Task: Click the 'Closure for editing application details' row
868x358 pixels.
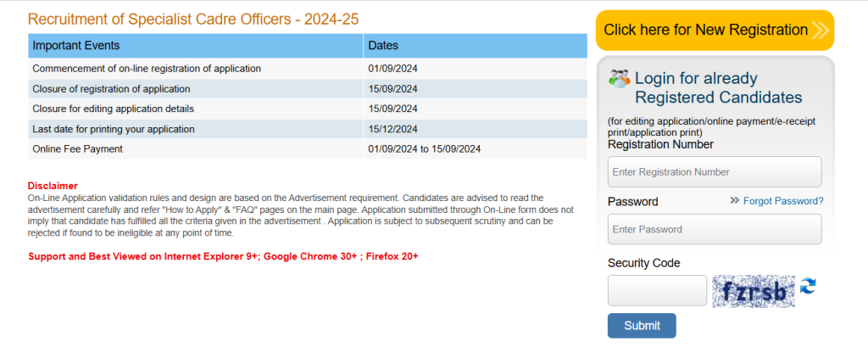Action: tap(114, 109)
